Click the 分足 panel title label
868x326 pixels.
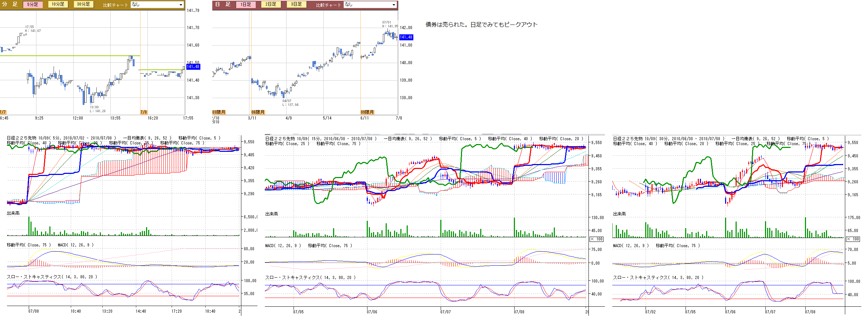[x=10, y=4]
